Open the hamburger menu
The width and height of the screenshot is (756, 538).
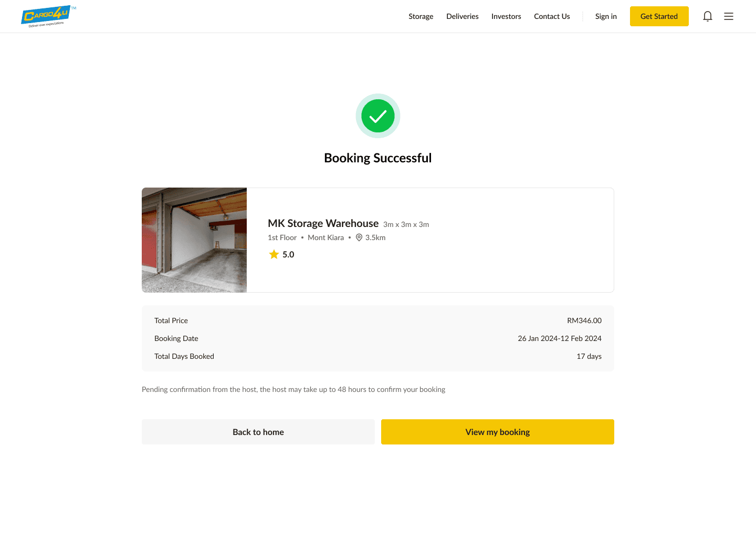point(729,16)
